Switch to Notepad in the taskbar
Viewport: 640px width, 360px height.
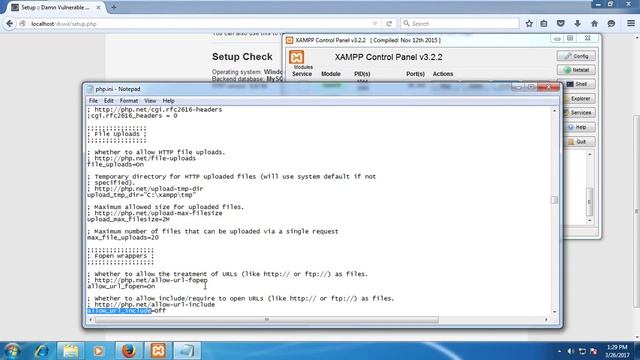click(x=187, y=351)
